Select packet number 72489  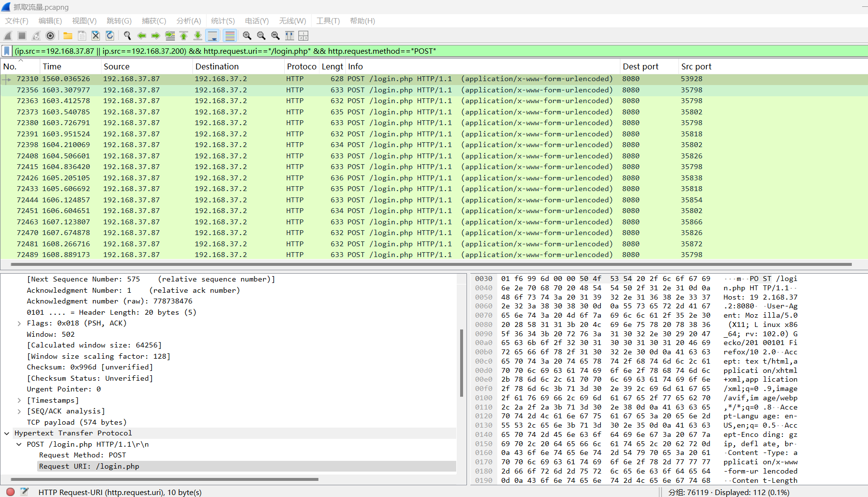[x=434, y=255]
